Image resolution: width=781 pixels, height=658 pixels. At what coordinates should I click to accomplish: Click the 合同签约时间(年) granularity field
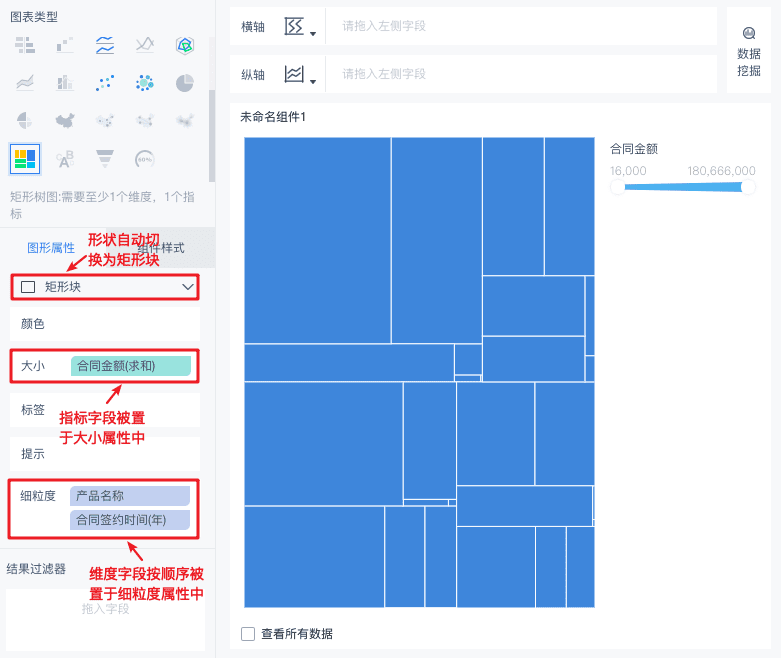pos(130,520)
